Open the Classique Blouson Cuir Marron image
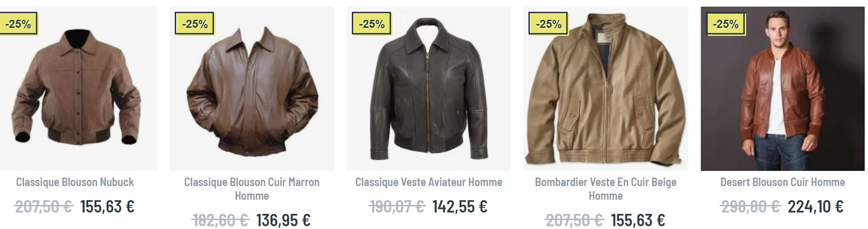This screenshot has height=229, width=868. [x=252, y=88]
